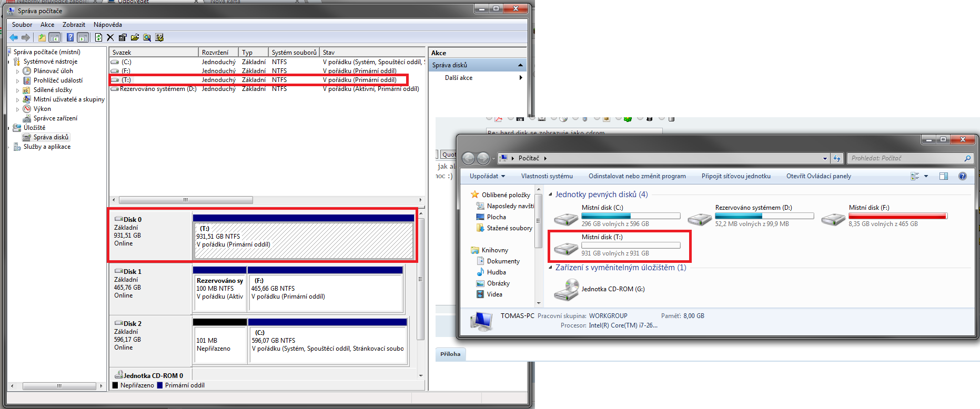Image resolution: width=980 pixels, height=409 pixels.
Task: Open the Zobrazit menu
Action: (x=74, y=25)
